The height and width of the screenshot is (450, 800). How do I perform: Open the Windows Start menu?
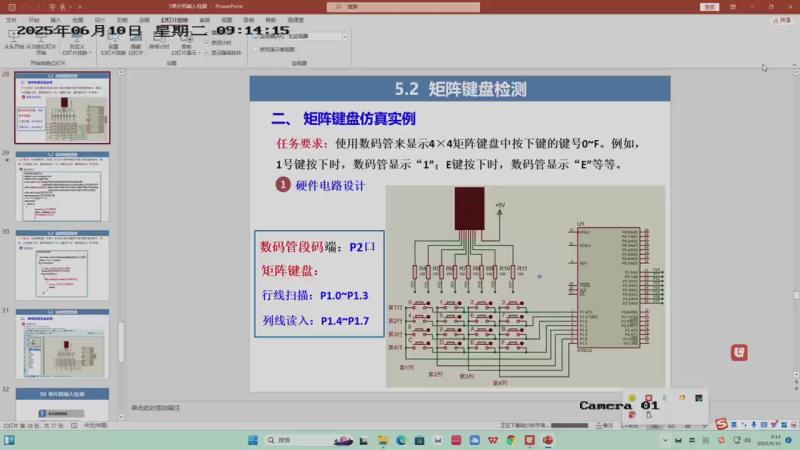(x=253, y=440)
